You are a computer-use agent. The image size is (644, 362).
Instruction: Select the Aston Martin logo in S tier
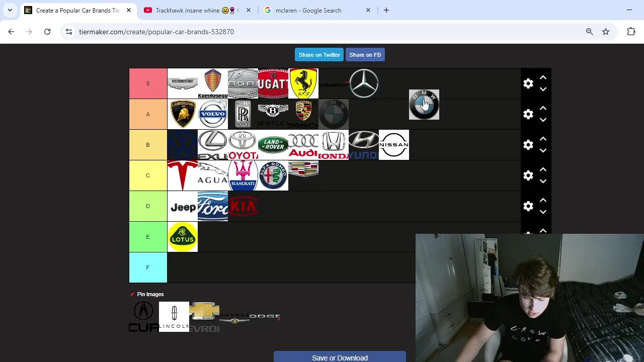point(182,83)
